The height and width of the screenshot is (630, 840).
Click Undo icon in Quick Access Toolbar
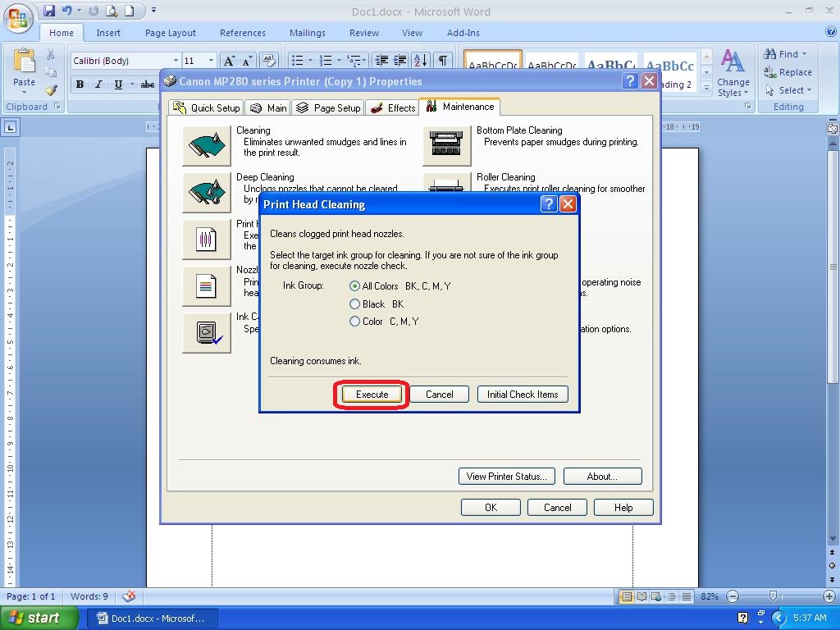pos(66,10)
